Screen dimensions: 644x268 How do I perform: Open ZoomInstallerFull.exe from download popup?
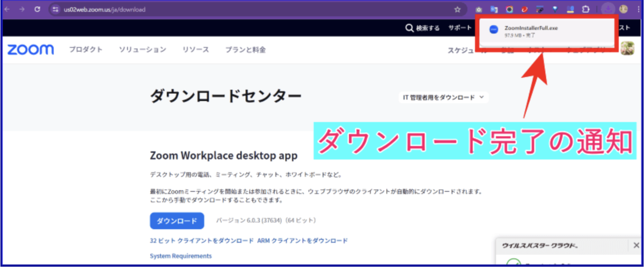pyautogui.click(x=531, y=27)
